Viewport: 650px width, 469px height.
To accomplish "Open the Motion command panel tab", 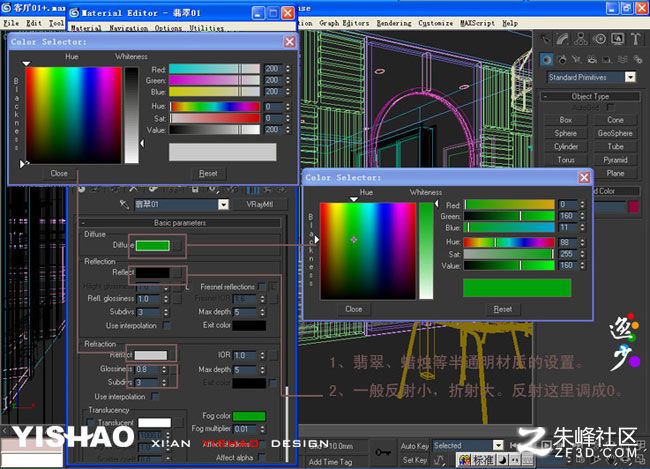I will pos(599,39).
